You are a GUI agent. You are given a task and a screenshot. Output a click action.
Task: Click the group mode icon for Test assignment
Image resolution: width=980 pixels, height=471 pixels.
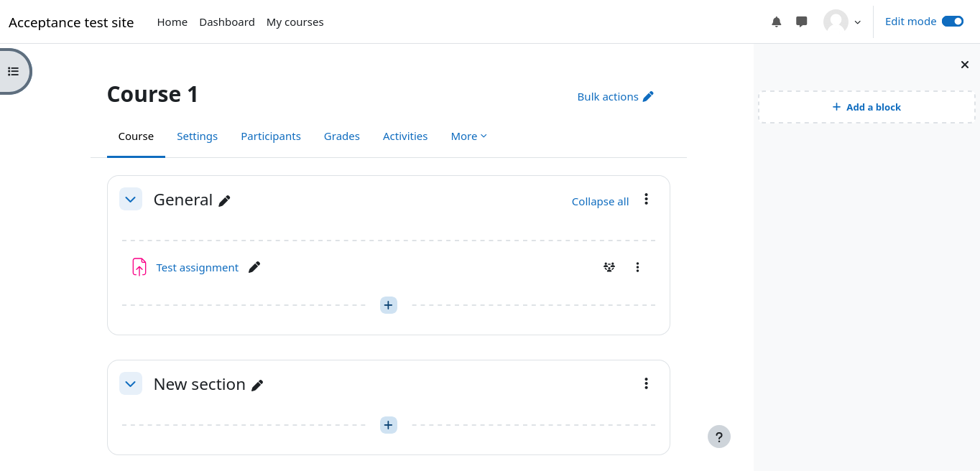tap(609, 267)
